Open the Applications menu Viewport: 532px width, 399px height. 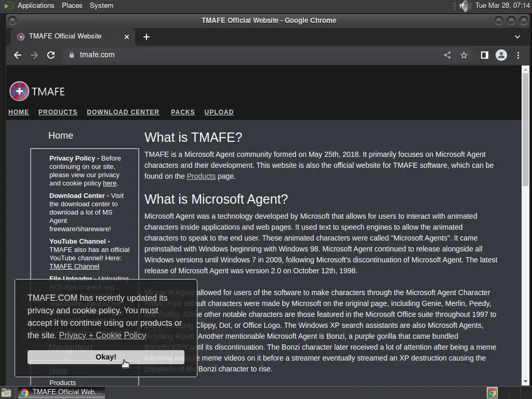[36, 5]
